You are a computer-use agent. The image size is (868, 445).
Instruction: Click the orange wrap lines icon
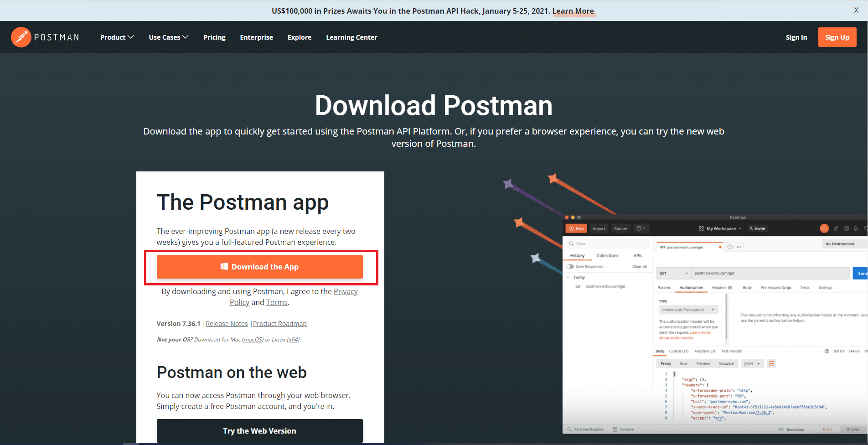[771, 364]
